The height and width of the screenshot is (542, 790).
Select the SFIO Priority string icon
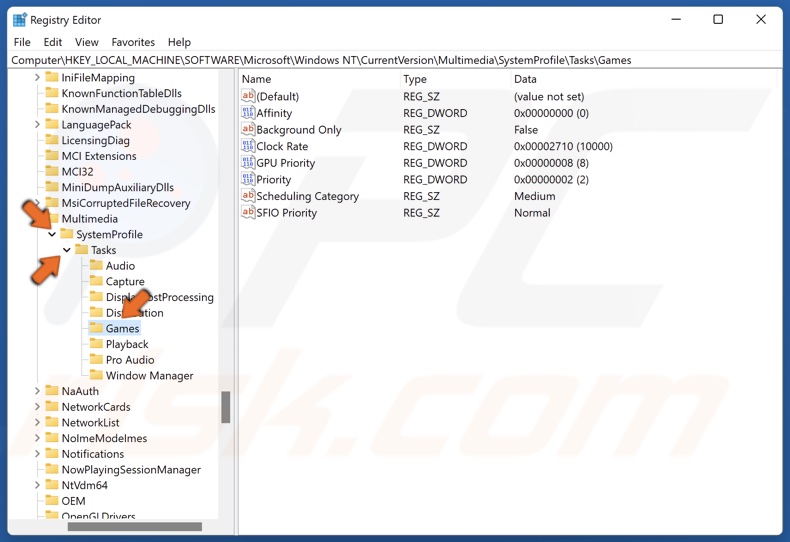pyautogui.click(x=248, y=212)
